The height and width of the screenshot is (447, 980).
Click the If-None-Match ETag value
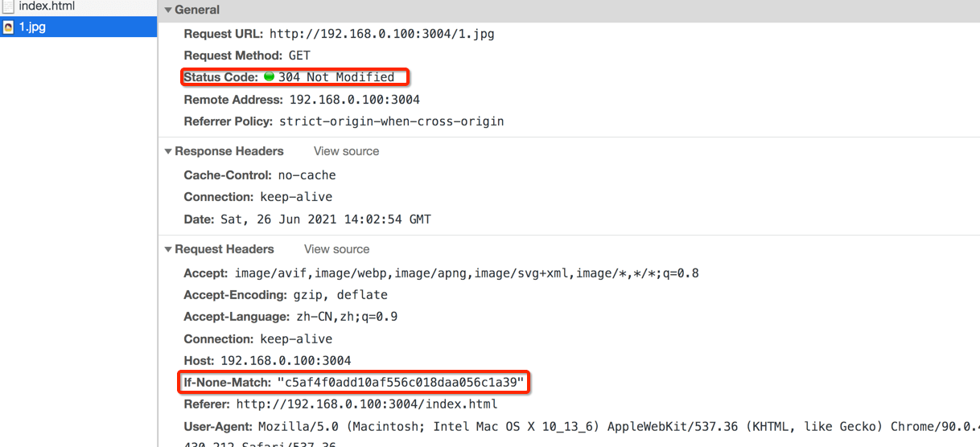(x=400, y=382)
